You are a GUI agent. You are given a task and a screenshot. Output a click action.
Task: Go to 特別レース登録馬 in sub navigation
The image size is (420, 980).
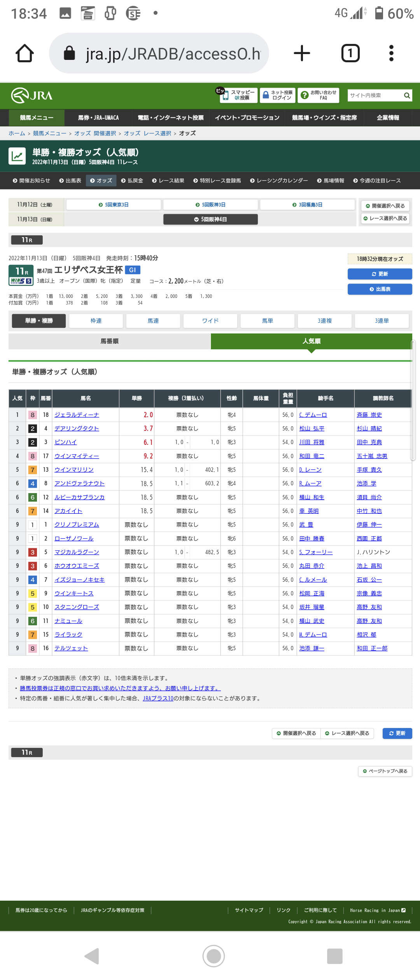click(x=217, y=180)
